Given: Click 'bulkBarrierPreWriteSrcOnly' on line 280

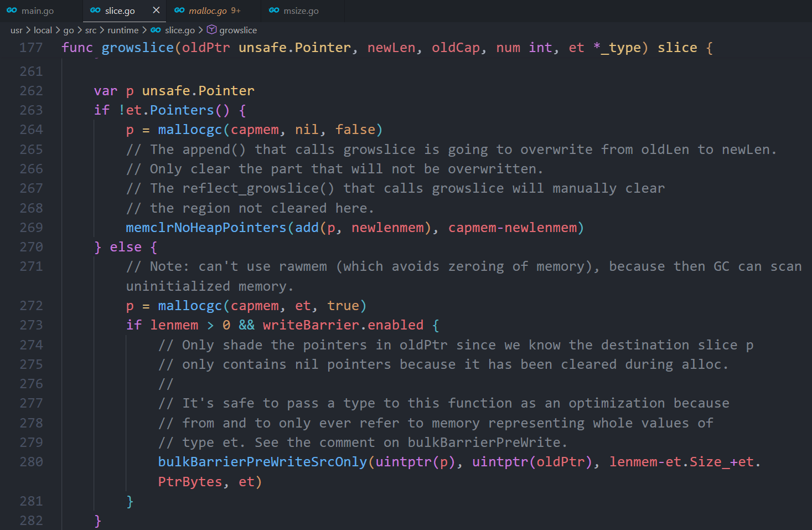Looking at the screenshot, I should (x=263, y=462).
